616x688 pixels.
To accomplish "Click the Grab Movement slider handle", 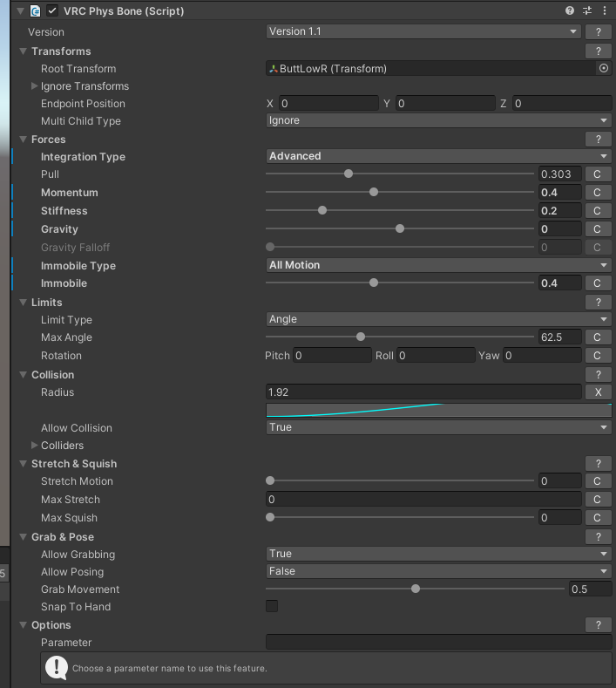I will coord(416,589).
